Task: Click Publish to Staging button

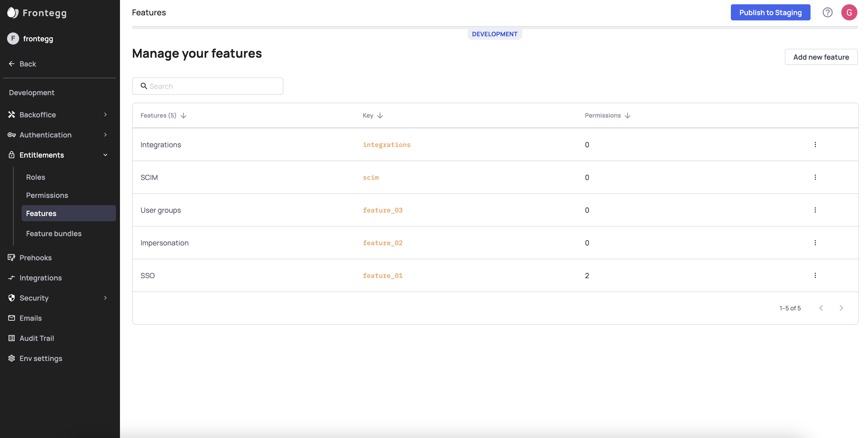Action: point(770,12)
